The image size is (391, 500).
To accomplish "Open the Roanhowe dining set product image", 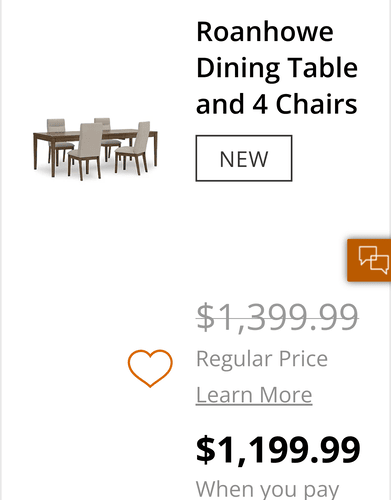I will coord(95,149).
